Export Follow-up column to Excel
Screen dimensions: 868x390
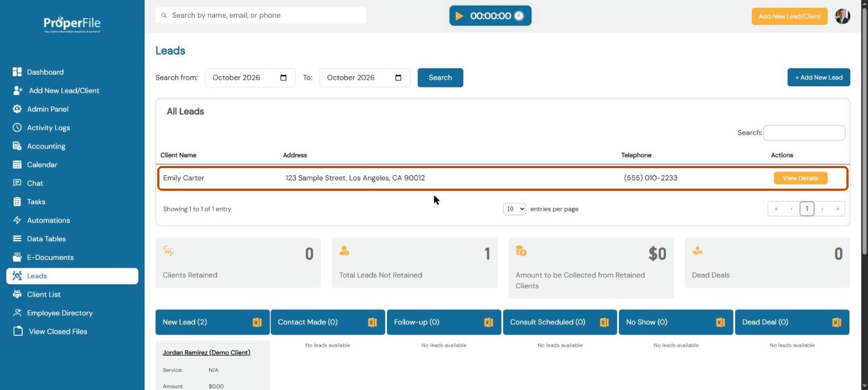(x=488, y=322)
